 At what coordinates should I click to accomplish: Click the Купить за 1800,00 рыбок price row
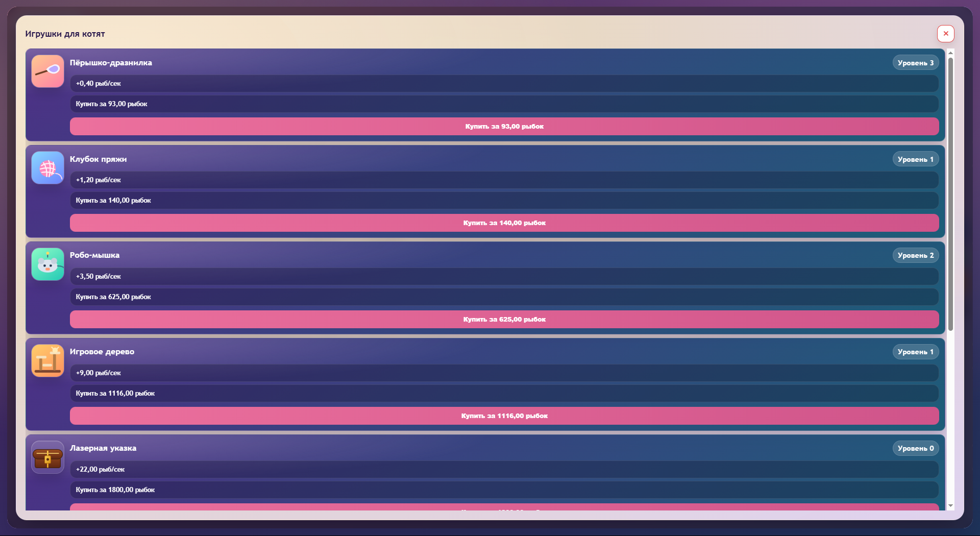[504, 490]
